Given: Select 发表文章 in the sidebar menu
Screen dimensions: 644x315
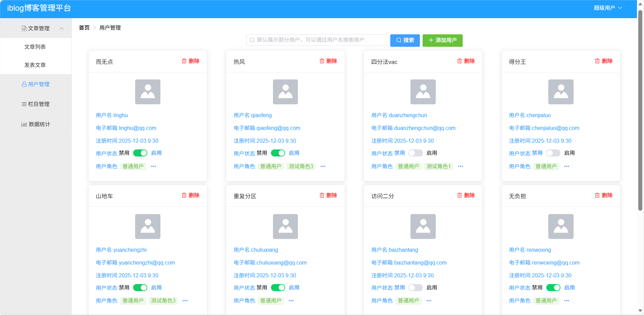Looking at the screenshot, I should click(36, 65).
